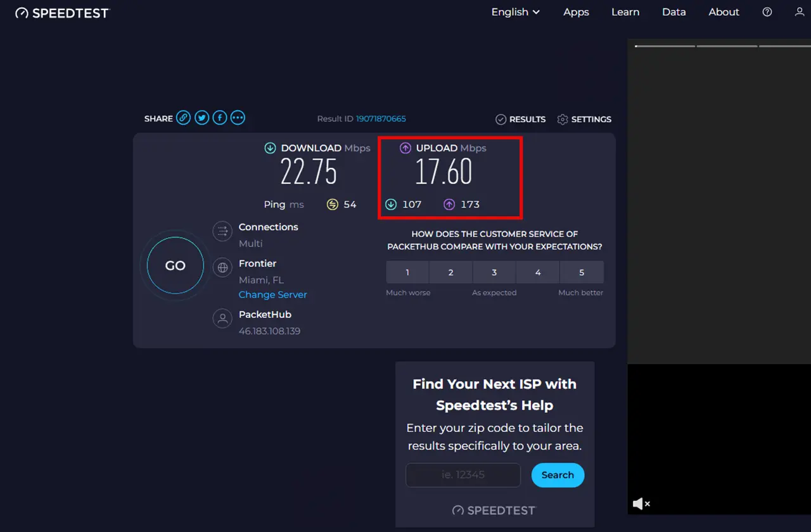
Task: Click the IP address 46.183.108.139
Action: click(x=269, y=331)
